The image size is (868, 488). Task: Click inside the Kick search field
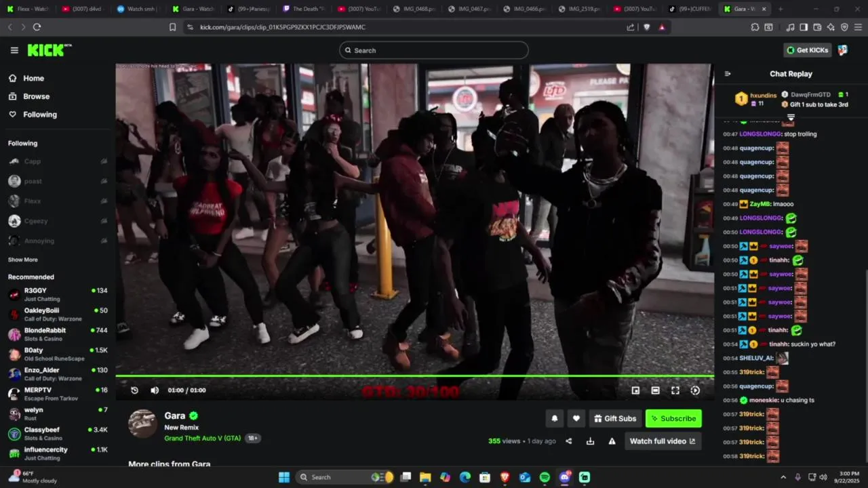(x=434, y=50)
